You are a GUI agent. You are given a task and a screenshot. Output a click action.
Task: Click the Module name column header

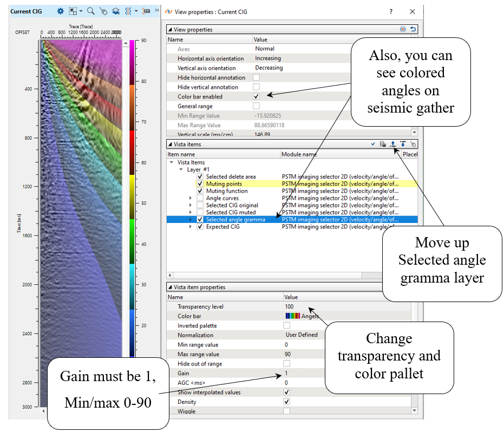pyautogui.click(x=298, y=154)
